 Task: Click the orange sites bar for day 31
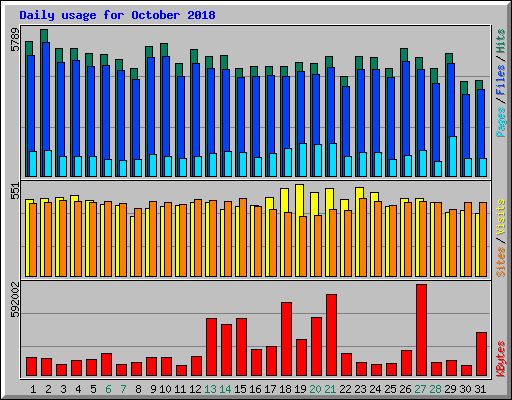click(x=483, y=239)
